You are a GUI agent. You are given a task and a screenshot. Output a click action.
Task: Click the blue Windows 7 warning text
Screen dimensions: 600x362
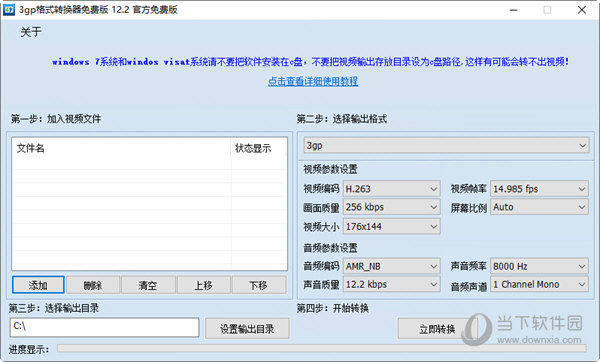(x=310, y=62)
